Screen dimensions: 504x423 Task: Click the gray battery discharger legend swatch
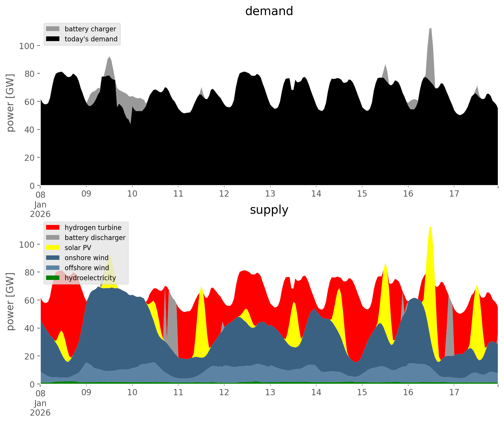[53, 238]
